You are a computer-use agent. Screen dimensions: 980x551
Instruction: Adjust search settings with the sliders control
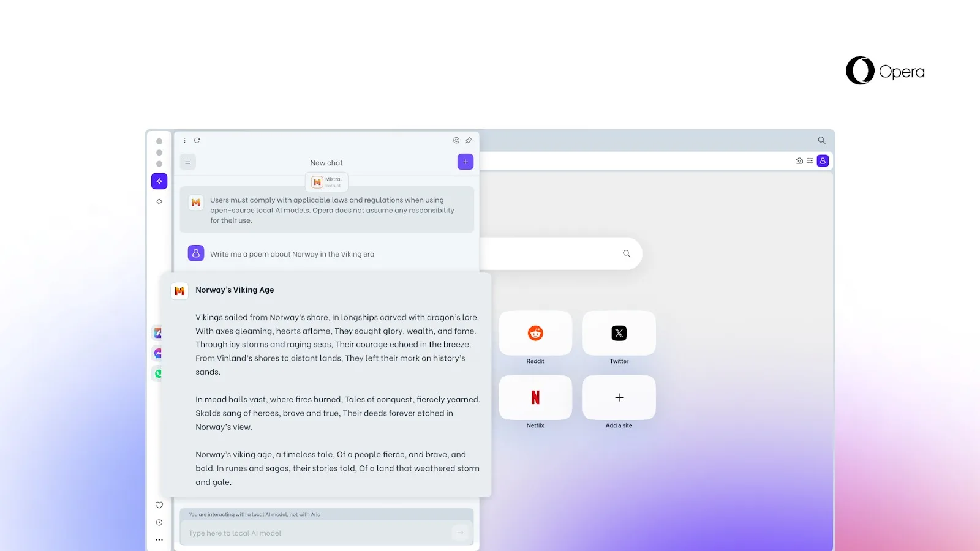[x=810, y=160]
